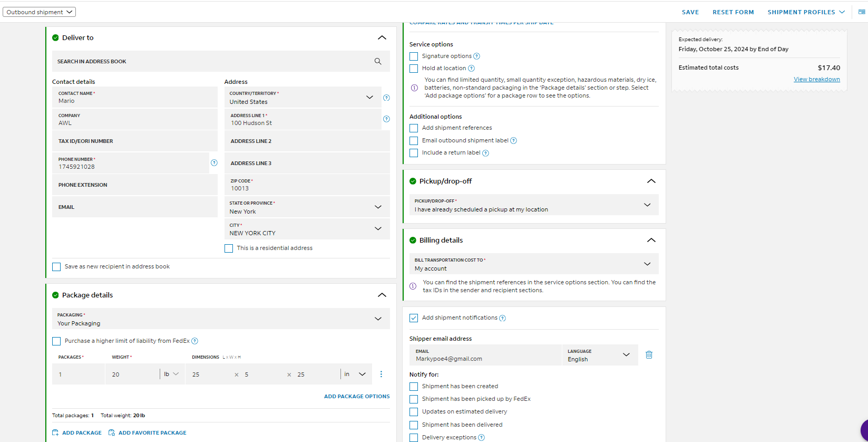The image size is (868, 442).
Task: Collapse the Billing details section
Action: 651,241
